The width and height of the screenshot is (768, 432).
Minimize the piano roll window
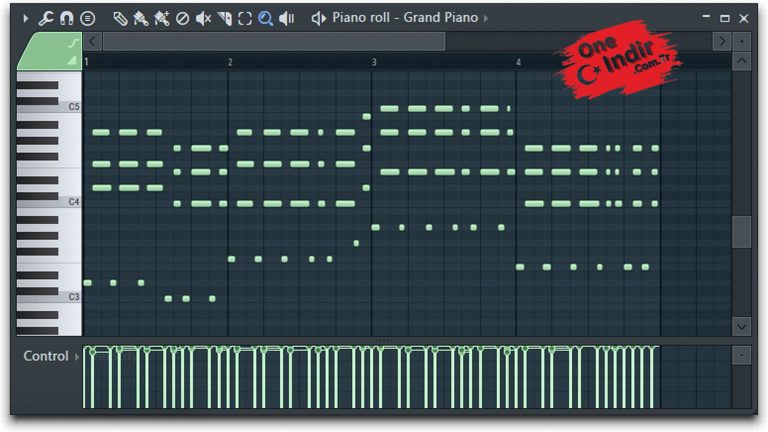[706, 17]
